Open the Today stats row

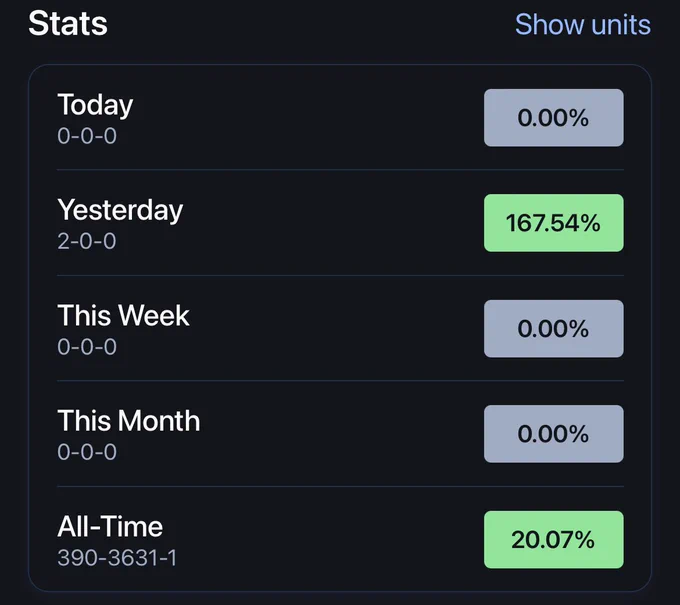[340, 118]
